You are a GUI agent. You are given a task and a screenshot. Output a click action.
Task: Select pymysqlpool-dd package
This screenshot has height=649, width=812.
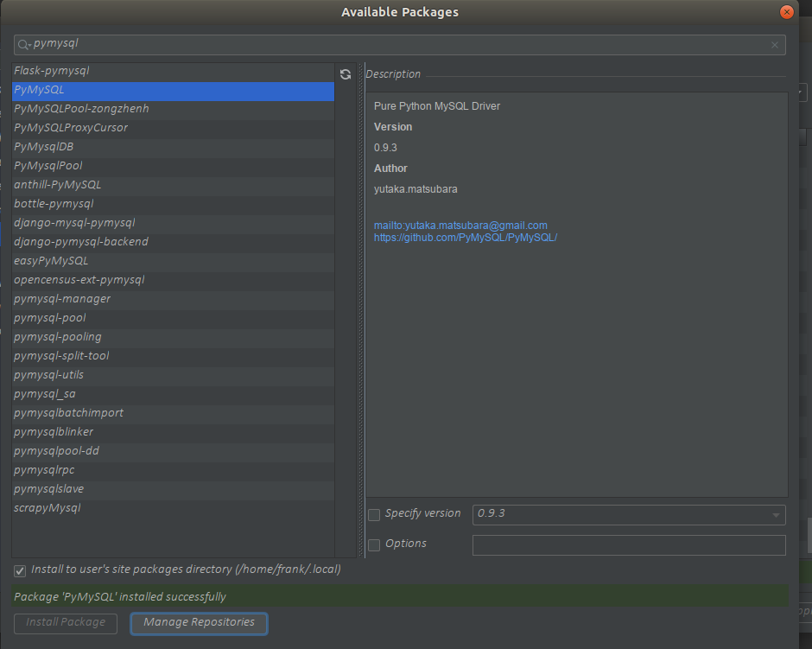tap(173, 453)
